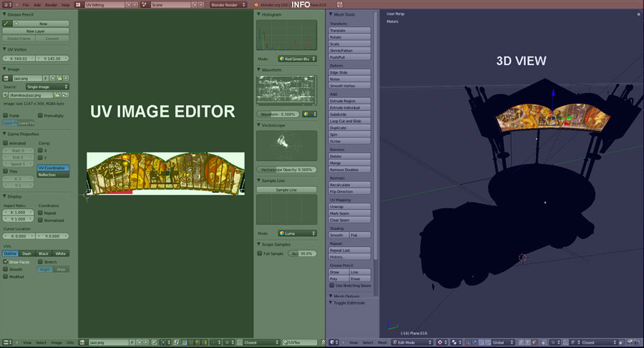Click the pin image icon in the UV editor header
This screenshot has height=348, width=644.
click(x=155, y=342)
